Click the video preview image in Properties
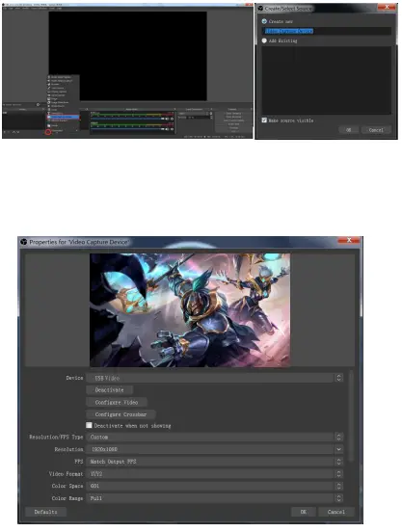 click(x=190, y=309)
